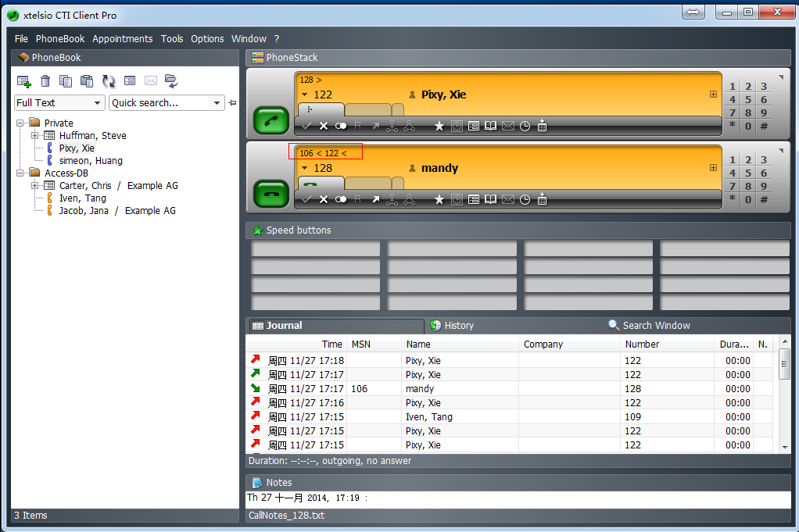Click the folder import icon in PhoneBook toolbar
The height and width of the screenshot is (532, 799).
pyautogui.click(x=171, y=81)
